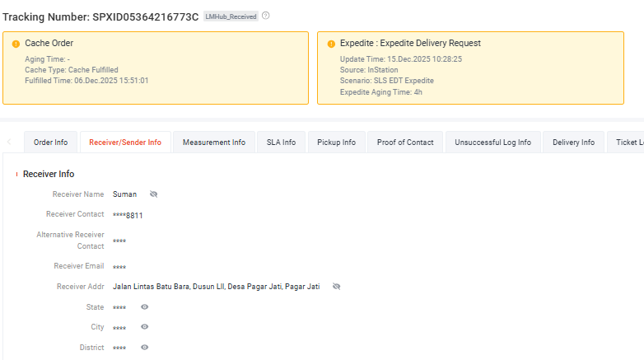The image size is (644, 360).
Task: Click receiver contact value ending 8811
Action: tap(128, 215)
